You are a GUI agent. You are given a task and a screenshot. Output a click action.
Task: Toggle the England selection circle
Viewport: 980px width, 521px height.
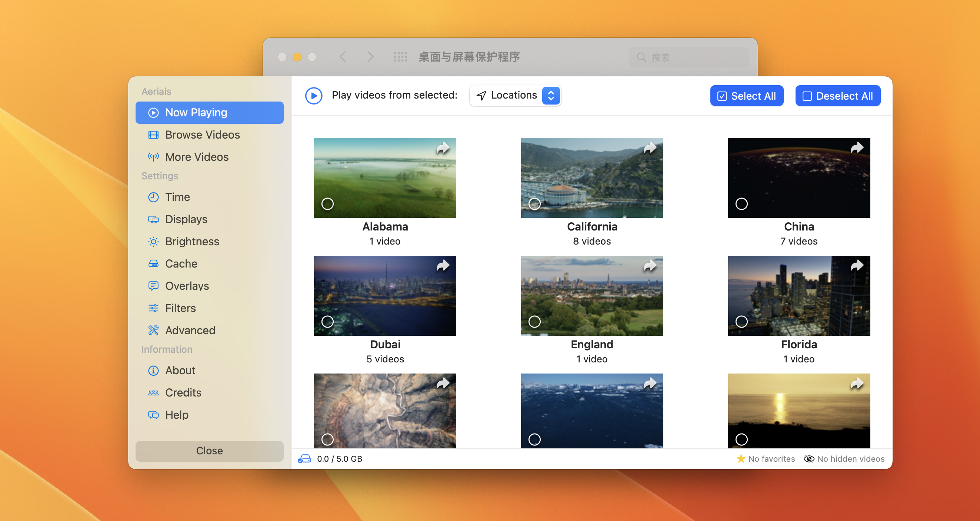tap(534, 322)
